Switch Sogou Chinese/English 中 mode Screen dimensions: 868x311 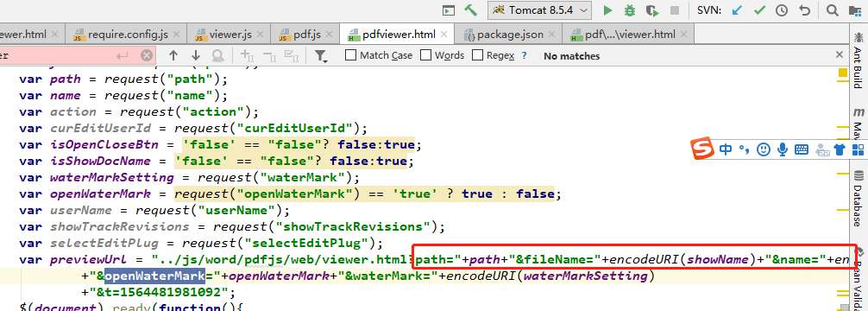pyautogui.click(x=726, y=149)
